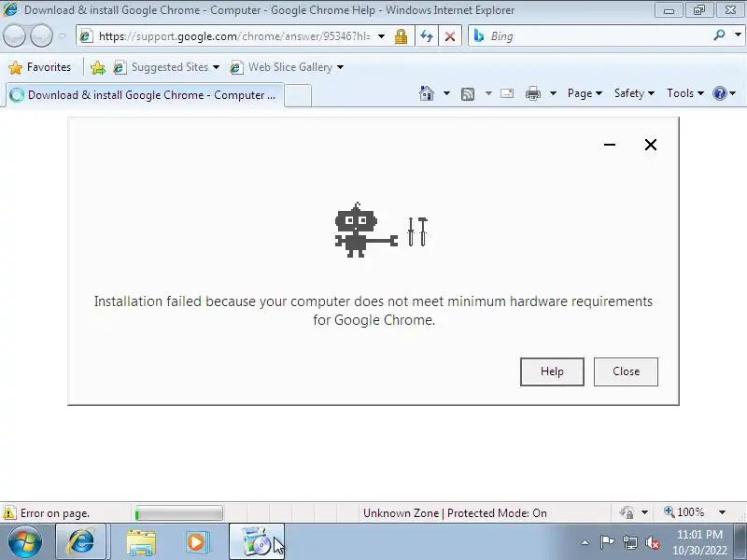Click the Action Center flag icon
The image size is (747, 560).
click(606, 542)
